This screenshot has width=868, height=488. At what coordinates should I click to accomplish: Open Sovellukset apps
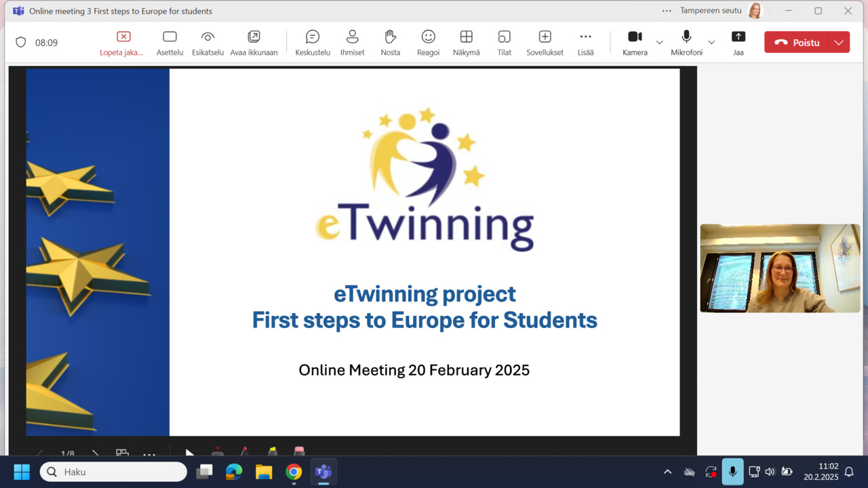tap(545, 43)
